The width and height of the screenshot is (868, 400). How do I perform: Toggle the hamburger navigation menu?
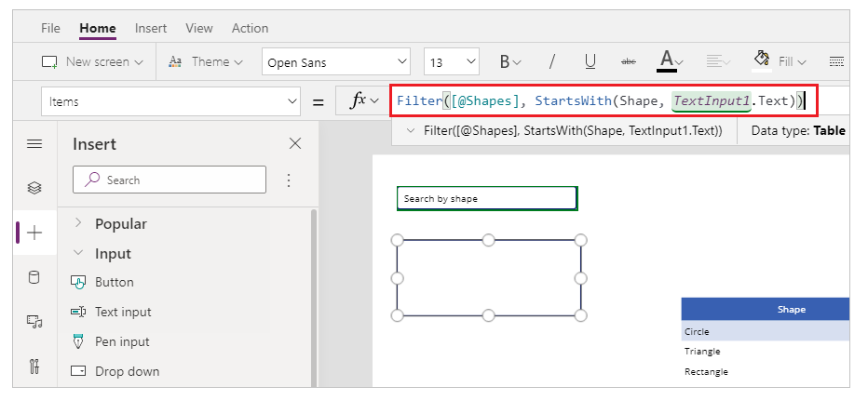34,144
